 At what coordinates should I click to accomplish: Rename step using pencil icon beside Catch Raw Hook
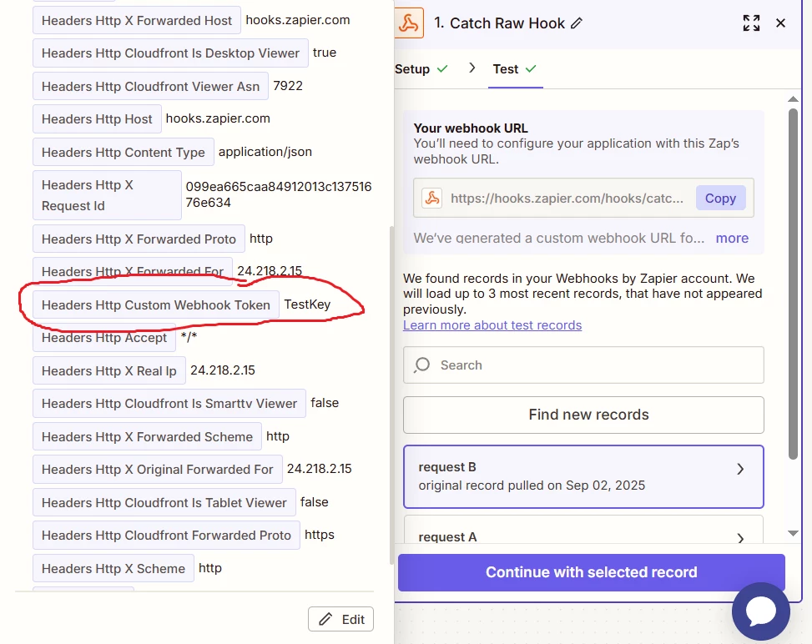point(577,23)
